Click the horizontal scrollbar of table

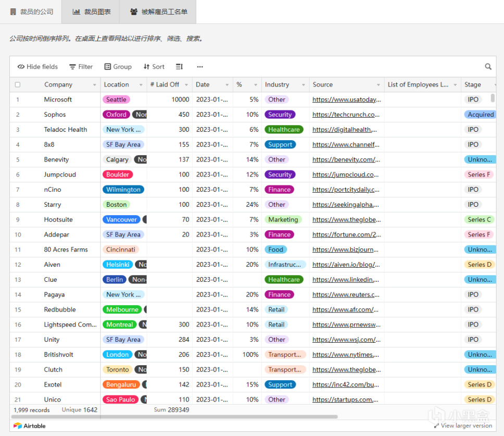coord(174,417)
